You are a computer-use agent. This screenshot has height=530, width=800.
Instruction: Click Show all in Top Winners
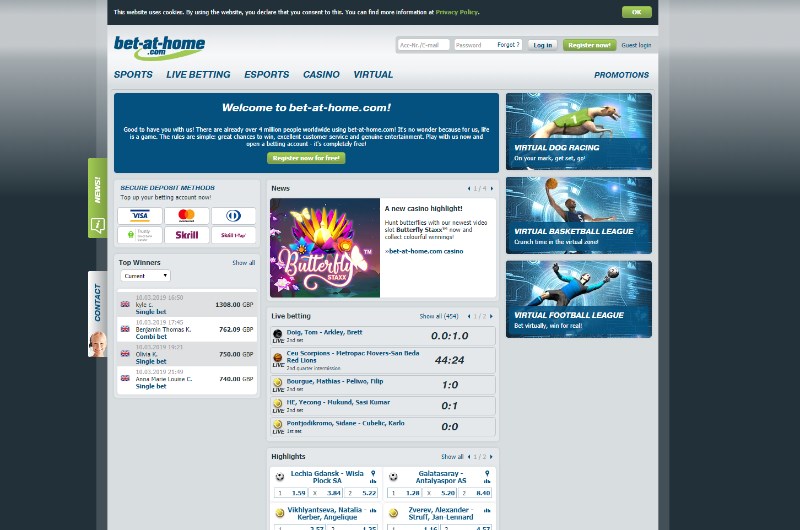243,263
